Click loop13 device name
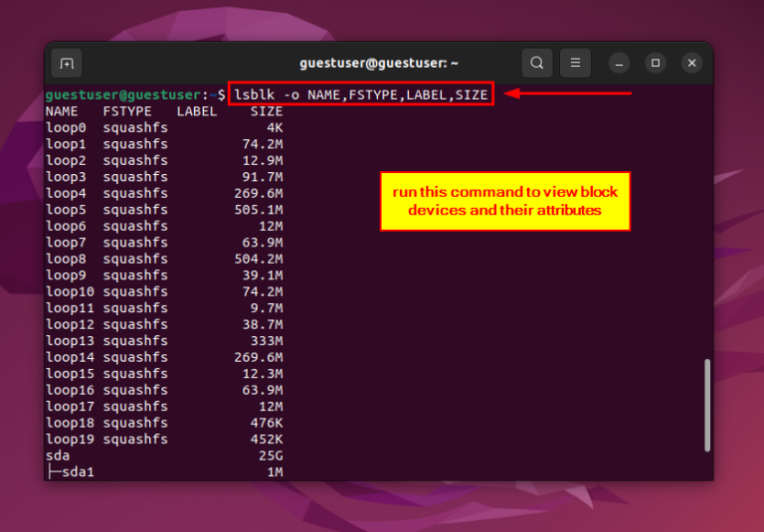The width and height of the screenshot is (764, 532). (x=71, y=341)
